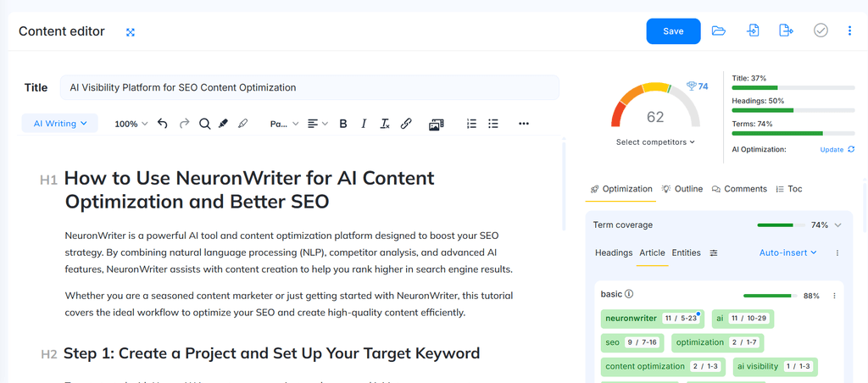Click the content score gauge showing 62
This screenshot has height=383, width=868.
click(x=655, y=105)
